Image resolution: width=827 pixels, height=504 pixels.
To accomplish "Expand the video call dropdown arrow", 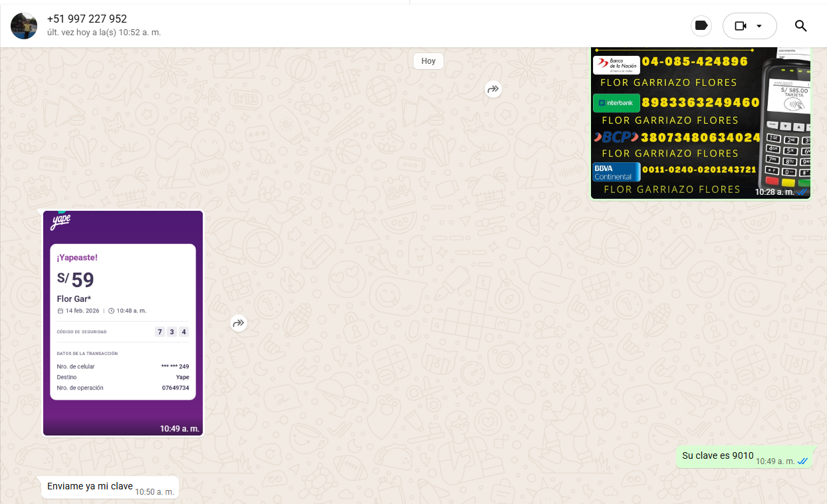I will [759, 26].
